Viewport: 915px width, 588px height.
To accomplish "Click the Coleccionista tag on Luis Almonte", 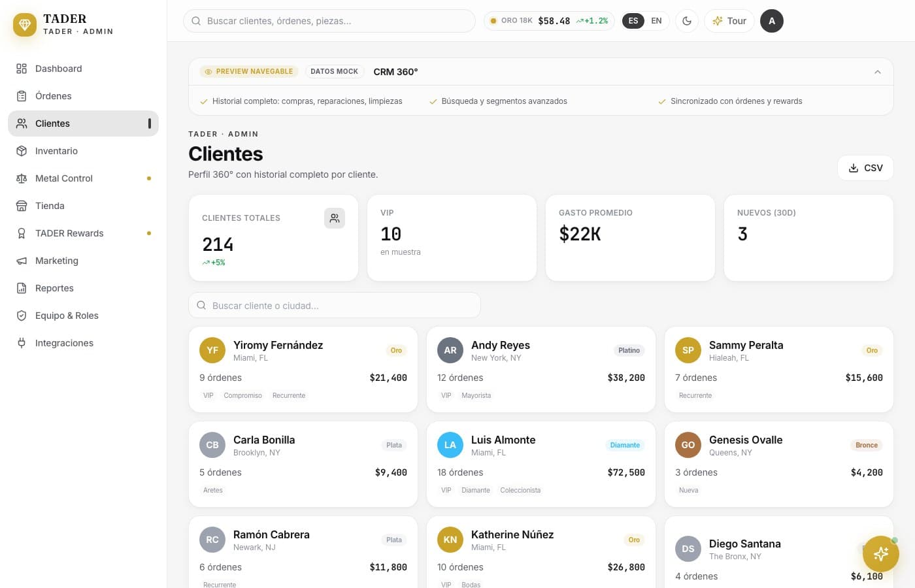I will 520,490.
